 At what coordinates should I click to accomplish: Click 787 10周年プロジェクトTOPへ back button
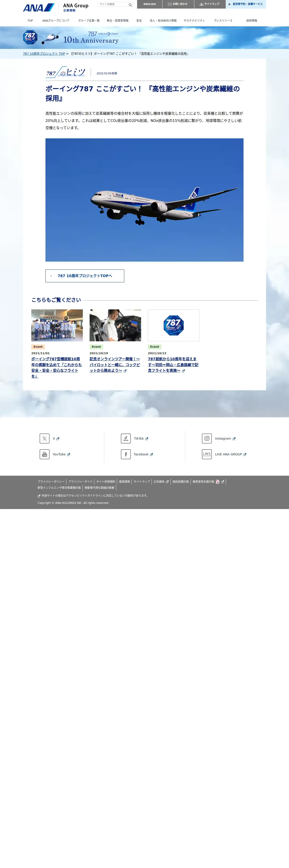point(85,276)
